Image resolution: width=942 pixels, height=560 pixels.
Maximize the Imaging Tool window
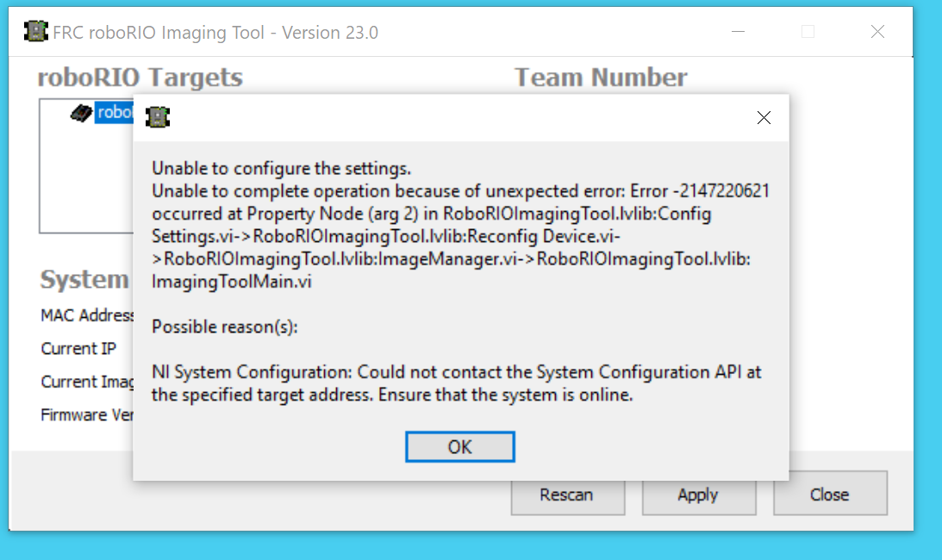point(808,31)
